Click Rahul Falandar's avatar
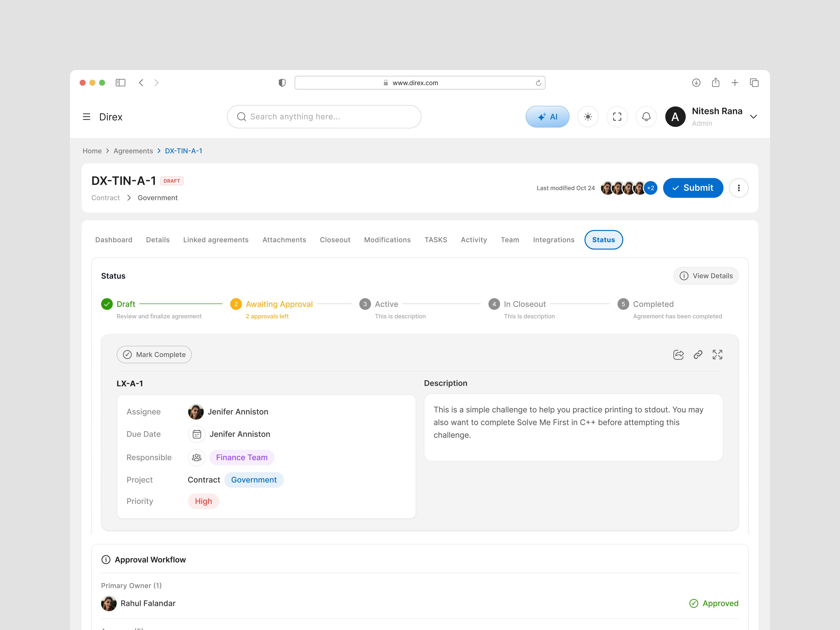 [109, 603]
